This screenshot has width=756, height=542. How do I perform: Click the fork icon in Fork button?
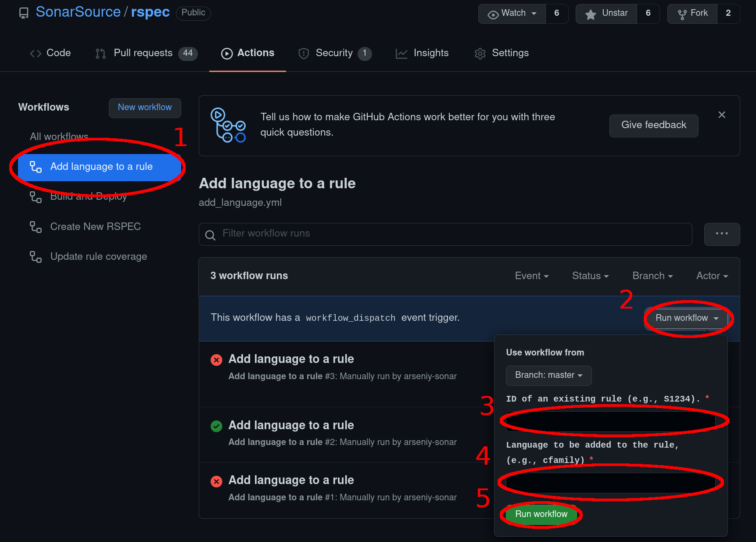682,15
